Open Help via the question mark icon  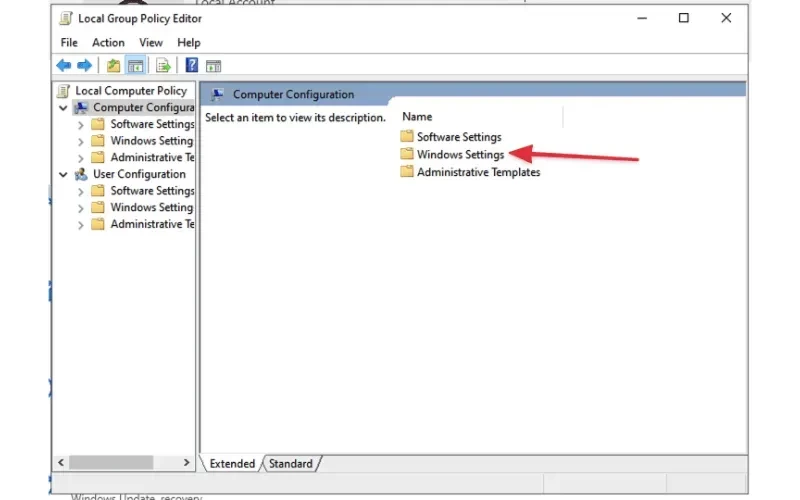tap(191, 65)
